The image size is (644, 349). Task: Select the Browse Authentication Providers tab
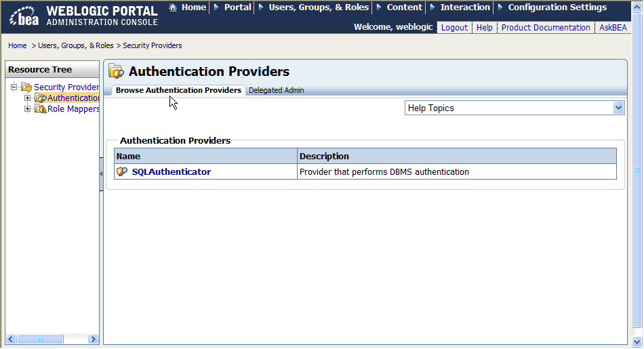[178, 90]
